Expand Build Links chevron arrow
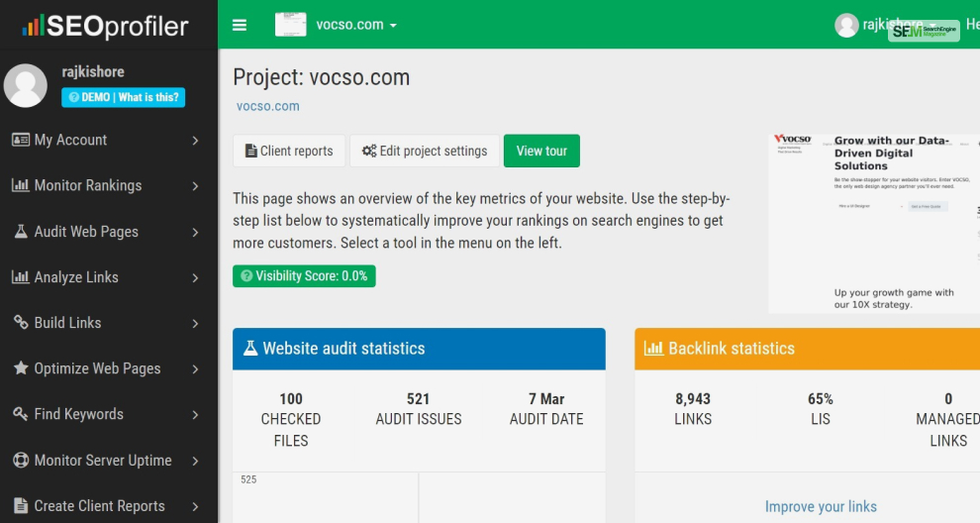980x523 pixels. point(195,324)
